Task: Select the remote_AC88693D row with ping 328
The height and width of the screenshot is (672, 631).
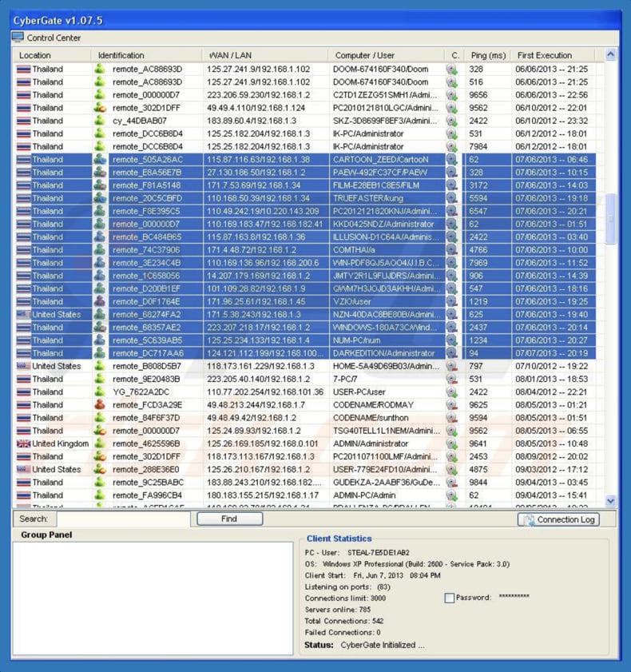Action: [x=306, y=69]
